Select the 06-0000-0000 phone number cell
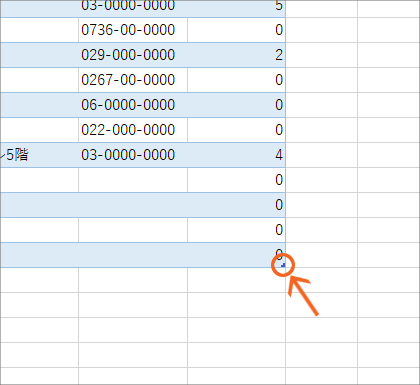 click(x=133, y=105)
